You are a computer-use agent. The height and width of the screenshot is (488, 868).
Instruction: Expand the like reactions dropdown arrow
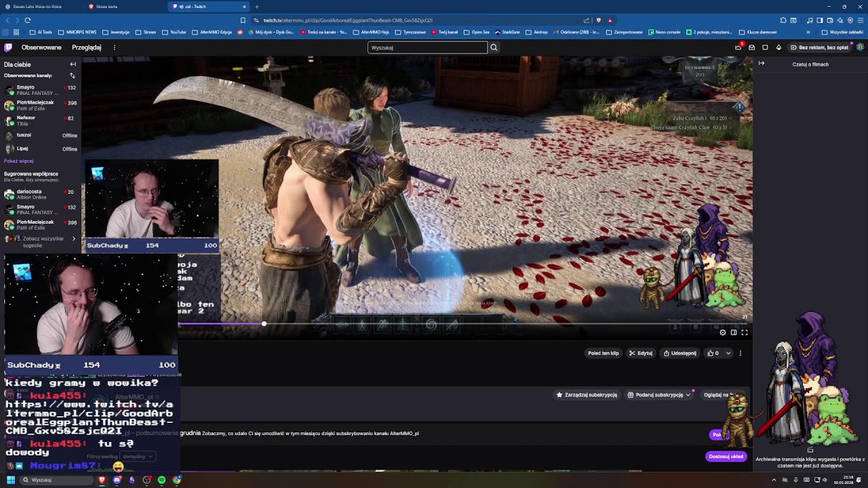(x=728, y=353)
